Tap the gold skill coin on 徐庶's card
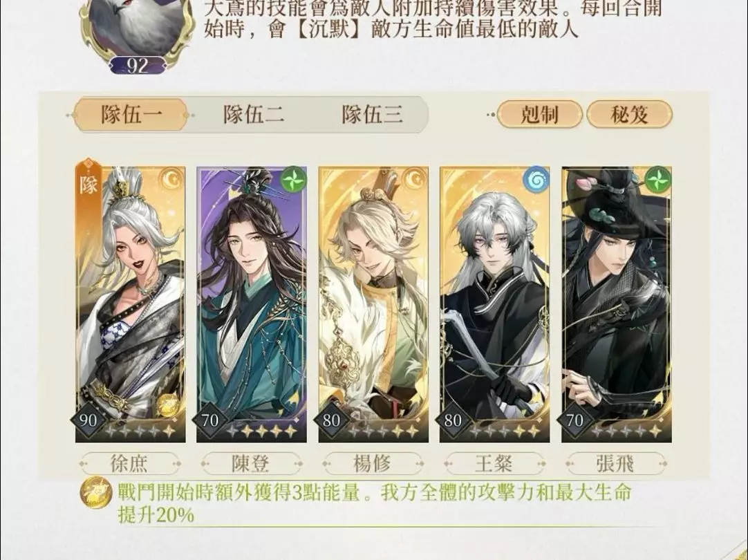The width and height of the screenshot is (748, 560). [167, 404]
